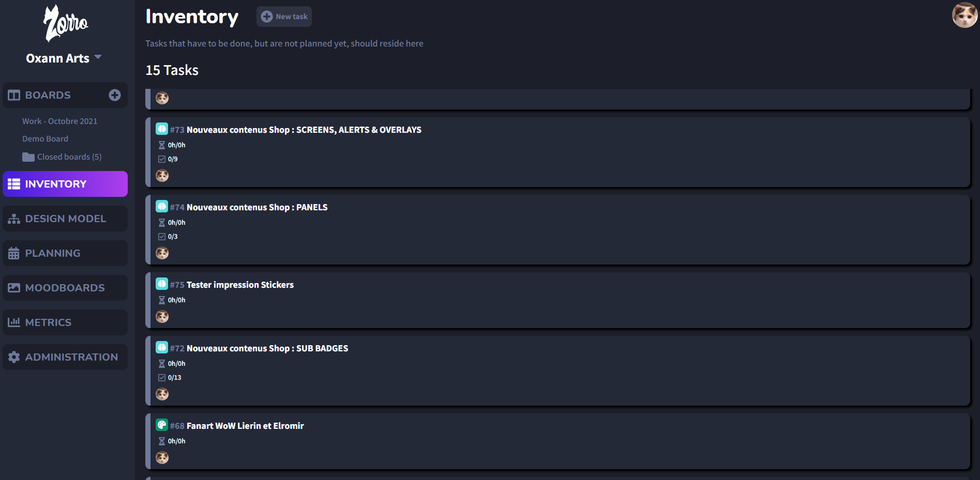
Task: Open the Planning section
Action: pyautogui.click(x=65, y=253)
